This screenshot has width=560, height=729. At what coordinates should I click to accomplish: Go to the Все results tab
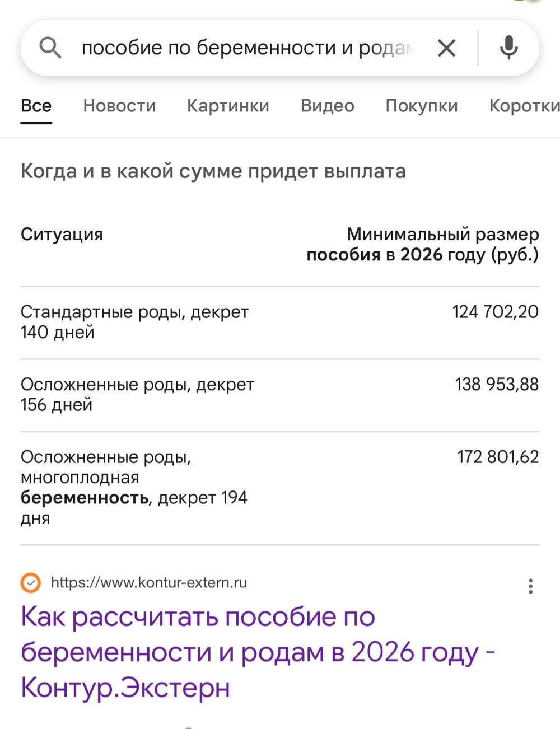coord(36,105)
